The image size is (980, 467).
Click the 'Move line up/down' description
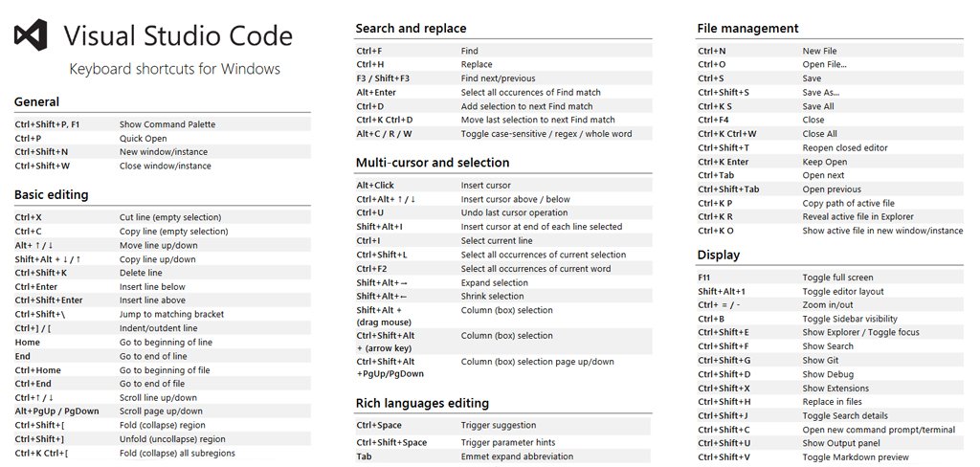click(x=158, y=245)
